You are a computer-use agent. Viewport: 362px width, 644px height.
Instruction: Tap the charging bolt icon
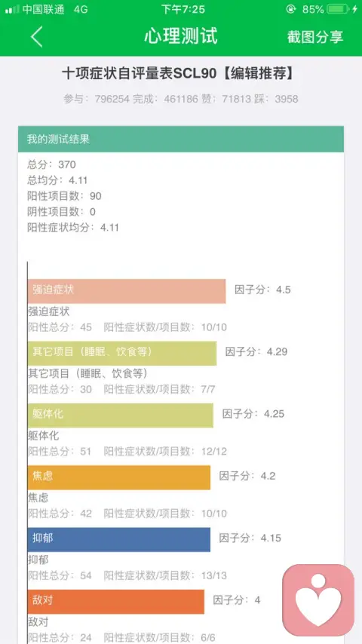pos(355,9)
